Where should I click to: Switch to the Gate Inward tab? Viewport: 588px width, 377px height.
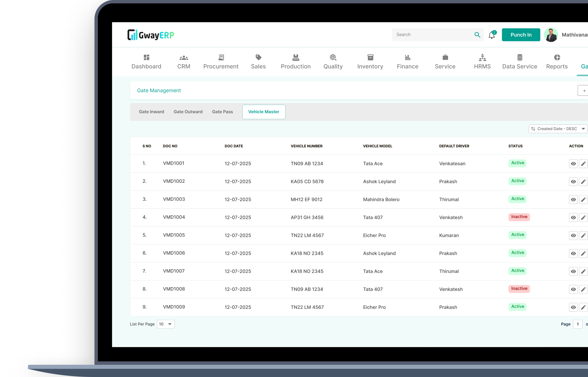(x=152, y=112)
